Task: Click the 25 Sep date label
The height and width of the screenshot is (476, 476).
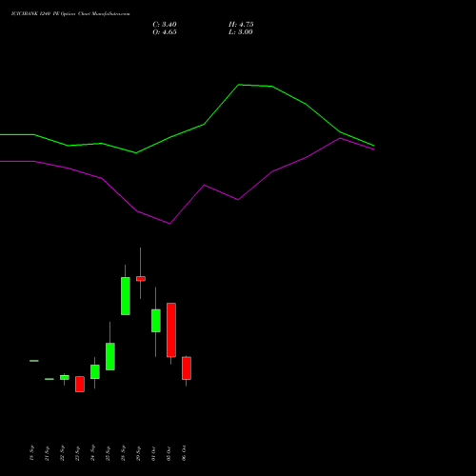Action: (x=108, y=453)
